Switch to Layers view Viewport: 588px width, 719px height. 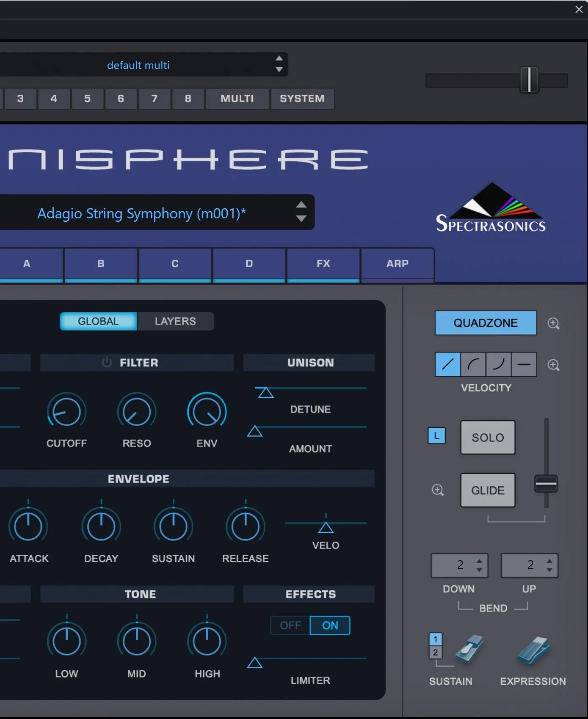175,321
